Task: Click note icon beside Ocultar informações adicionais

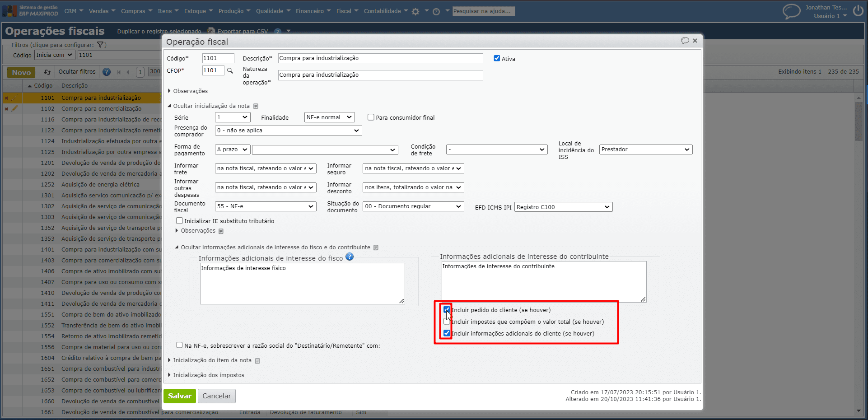Action: pyautogui.click(x=376, y=247)
